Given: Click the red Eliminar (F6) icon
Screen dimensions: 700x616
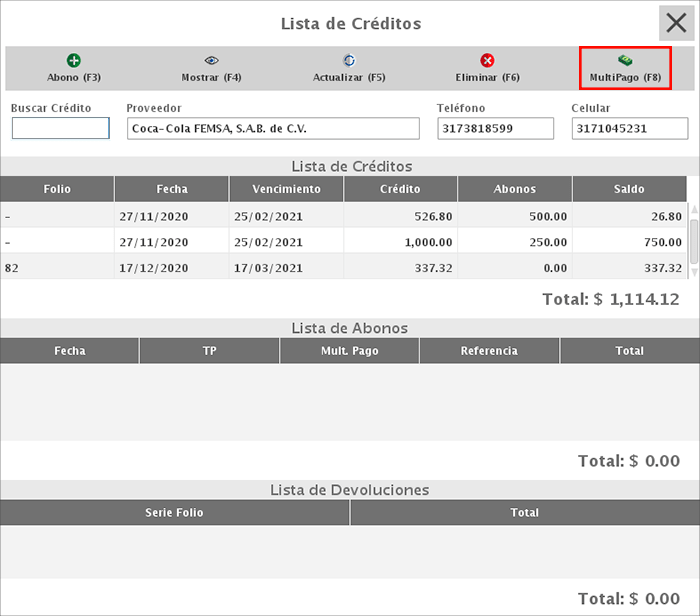Looking at the screenshot, I should click(487, 61).
